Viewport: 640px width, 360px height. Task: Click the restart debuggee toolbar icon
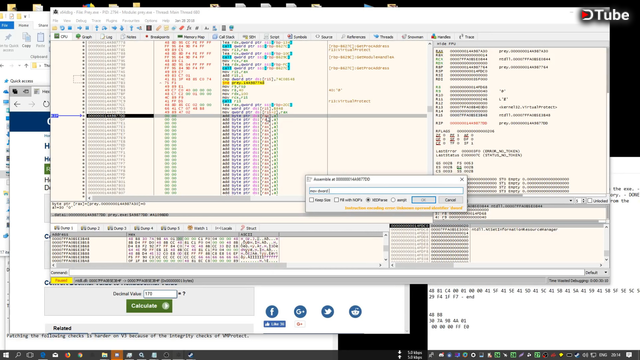pyautogui.click(x=62, y=28)
